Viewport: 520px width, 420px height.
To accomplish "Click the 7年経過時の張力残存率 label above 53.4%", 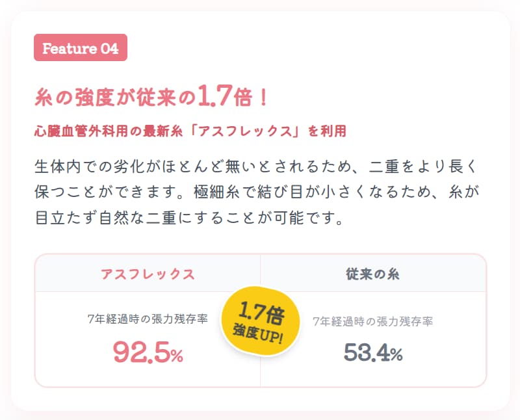I will pyautogui.click(x=372, y=321).
